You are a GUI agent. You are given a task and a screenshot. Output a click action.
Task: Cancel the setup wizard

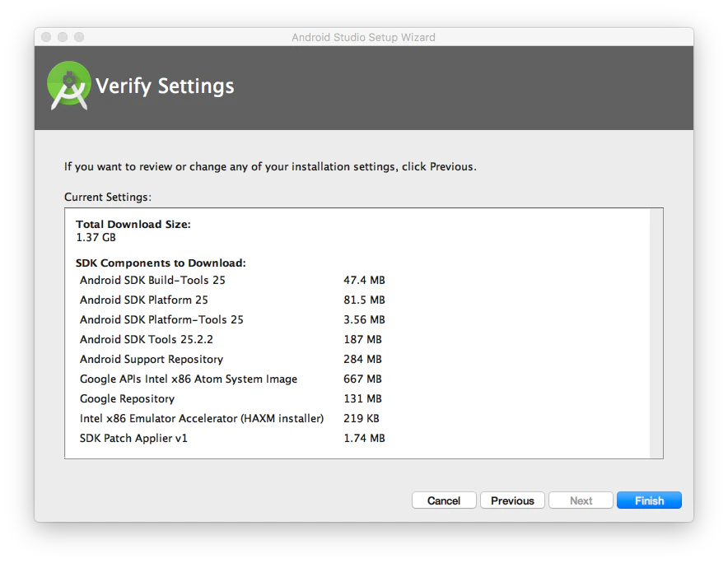[x=444, y=500]
